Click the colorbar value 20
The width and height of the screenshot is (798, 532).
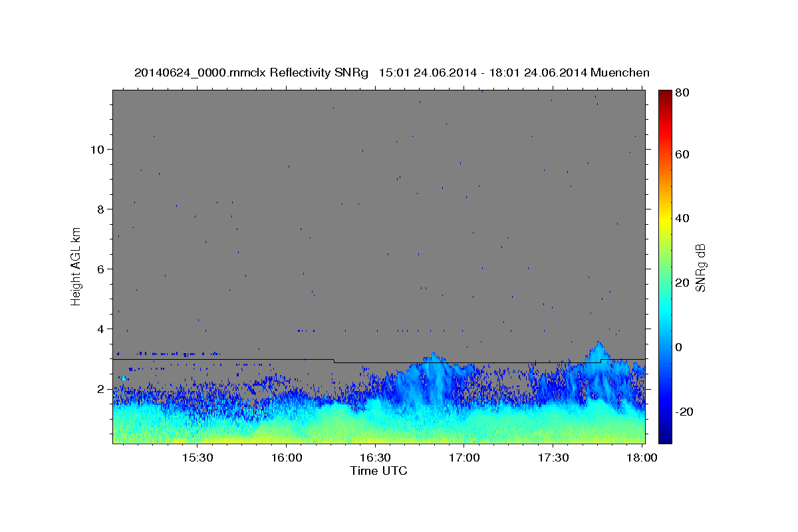tap(683, 283)
